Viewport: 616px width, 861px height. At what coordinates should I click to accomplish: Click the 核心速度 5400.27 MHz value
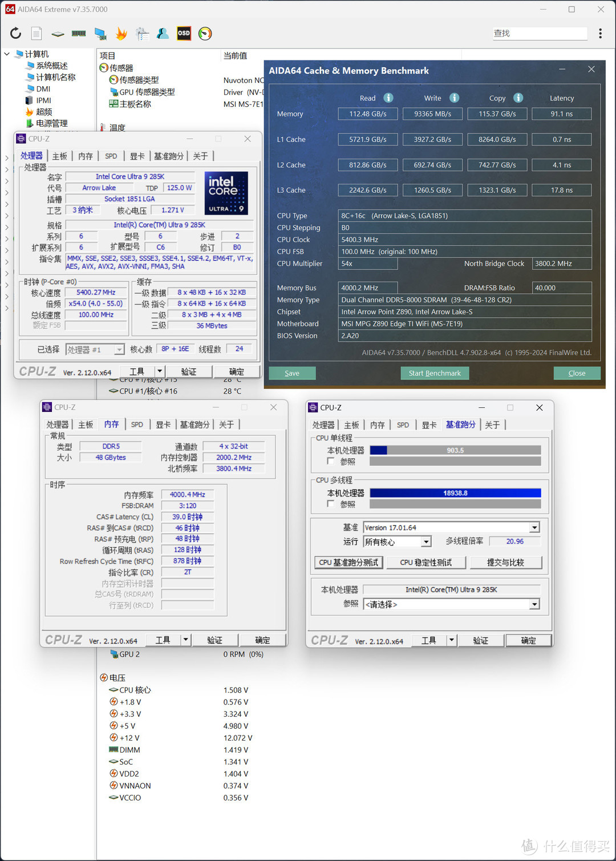(96, 292)
